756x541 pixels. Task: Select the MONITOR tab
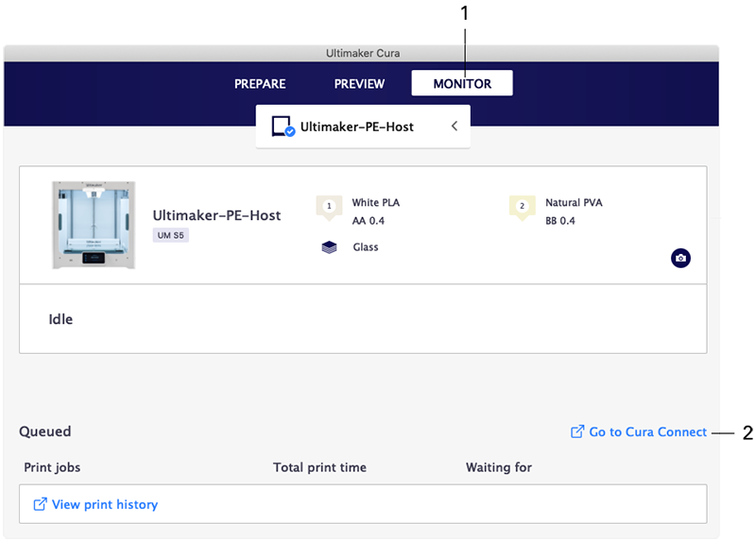[462, 84]
